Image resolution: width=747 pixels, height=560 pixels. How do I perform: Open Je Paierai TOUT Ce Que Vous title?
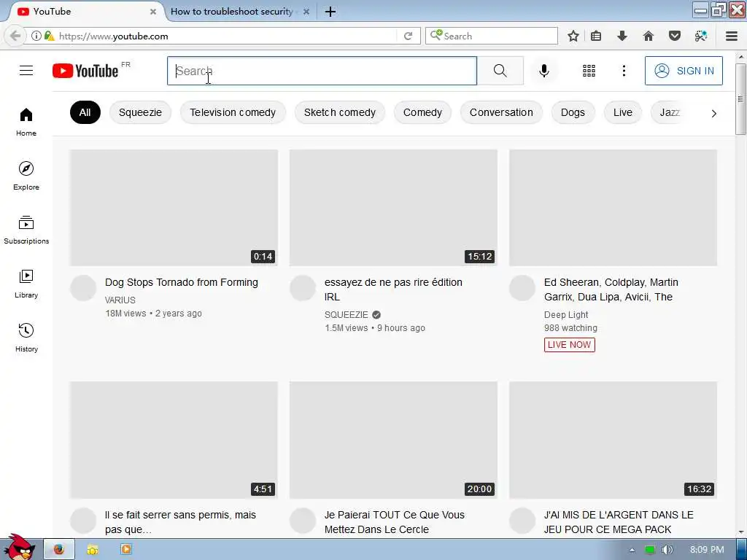395,522
